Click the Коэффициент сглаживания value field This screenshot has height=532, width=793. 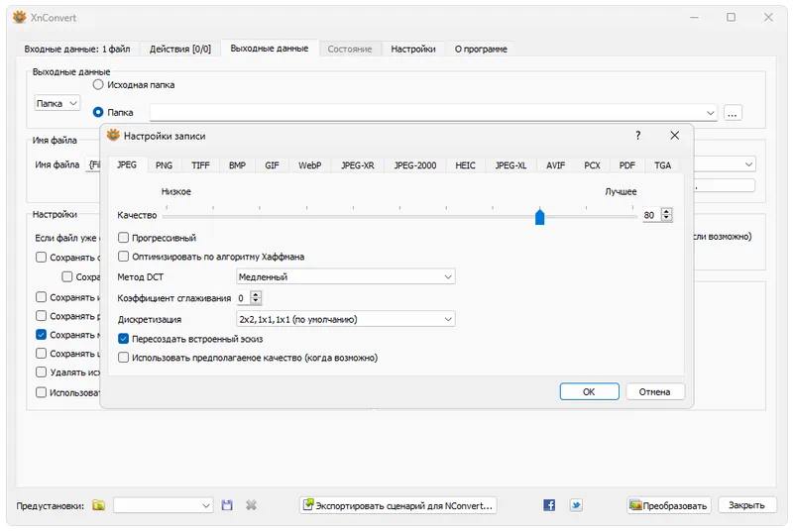click(244, 298)
